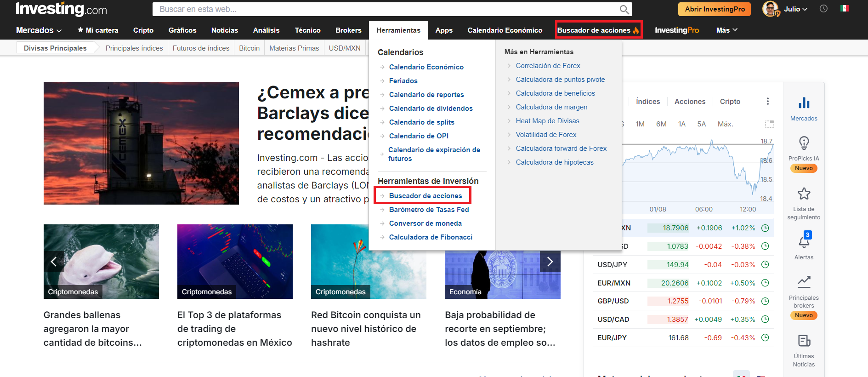Image resolution: width=868 pixels, height=377 pixels.
Task: Open the Cripto menu item
Action: (x=143, y=30)
